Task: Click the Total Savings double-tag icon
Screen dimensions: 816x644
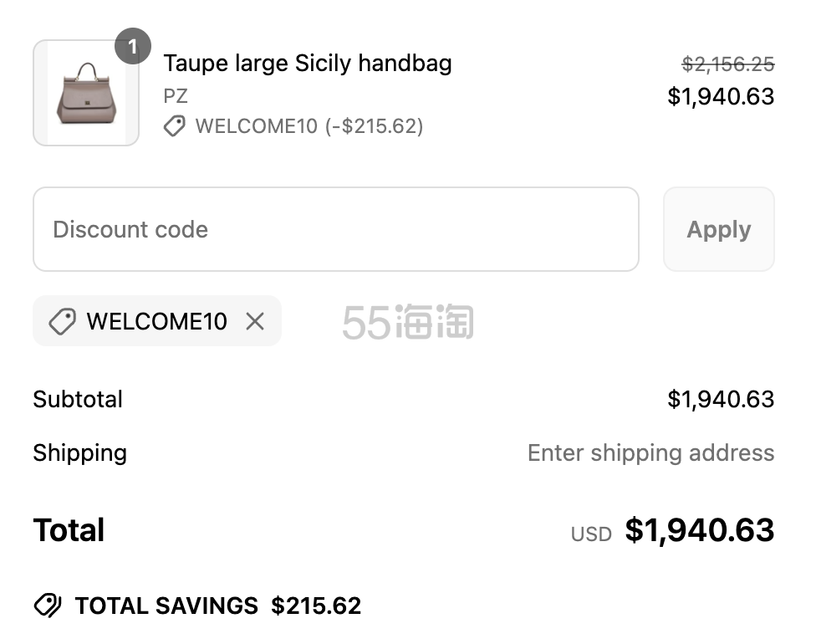Action: [48, 606]
